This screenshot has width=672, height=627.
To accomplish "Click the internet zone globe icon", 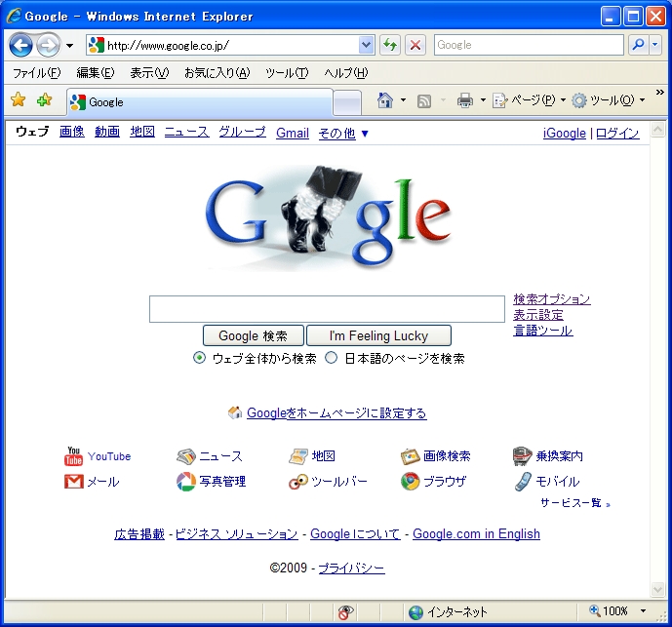I will coord(415,612).
